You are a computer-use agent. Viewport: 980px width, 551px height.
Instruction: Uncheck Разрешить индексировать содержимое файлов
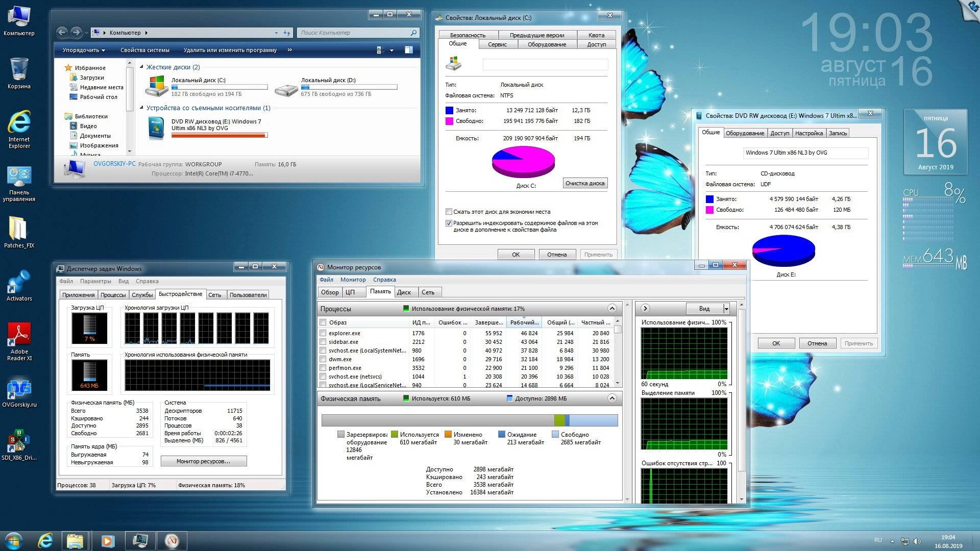[x=449, y=223]
